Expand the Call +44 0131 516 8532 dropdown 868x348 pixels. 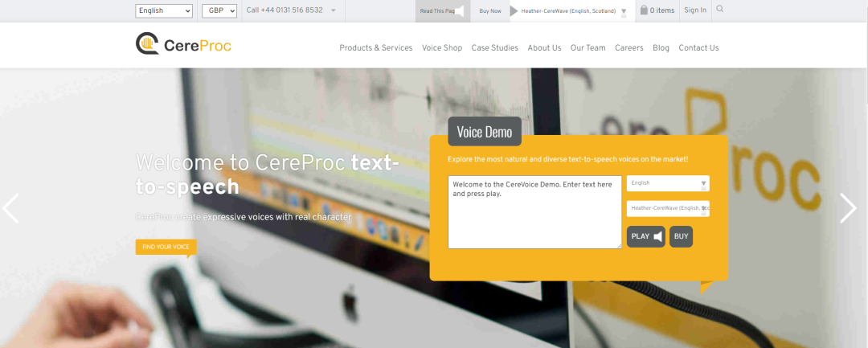pos(291,10)
